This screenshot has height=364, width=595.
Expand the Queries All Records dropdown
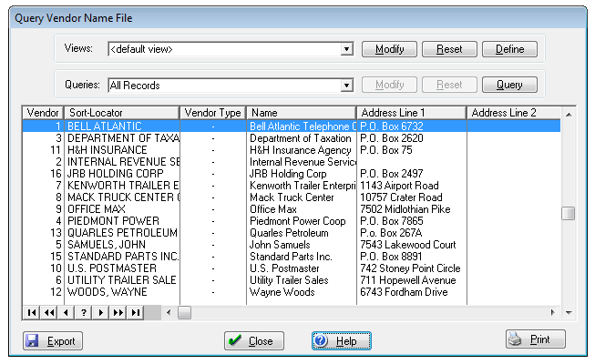pos(346,86)
